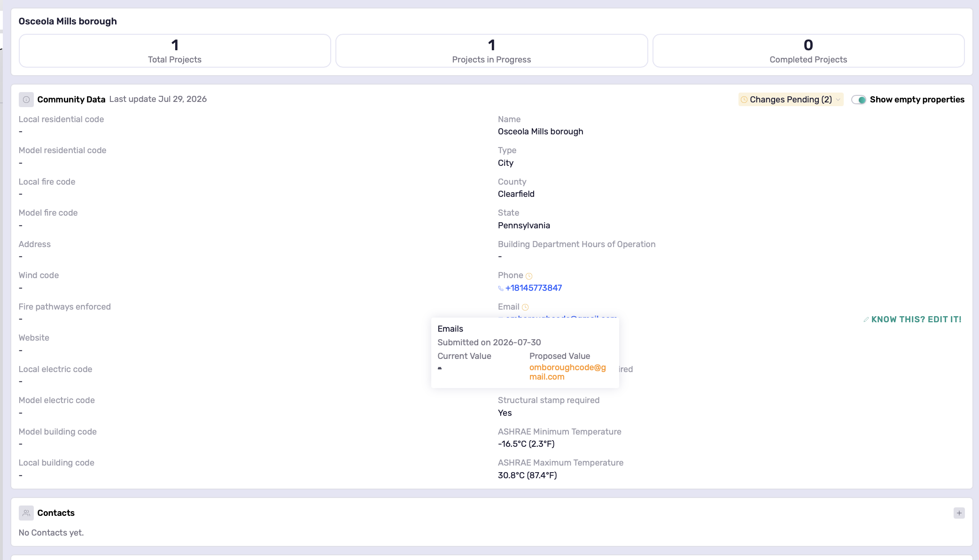Click the Proposed Value column header
The image size is (979, 560).
tap(559, 356)
